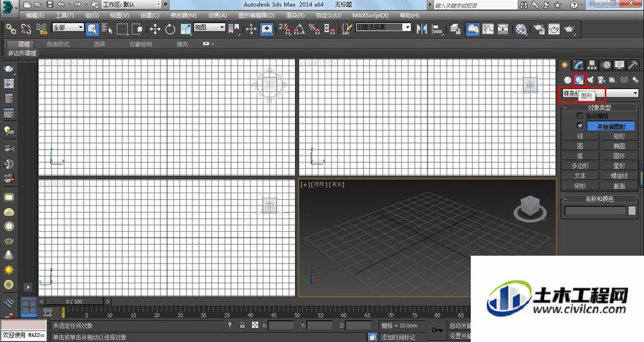Click the Select and Link chain icon

[11, 29]
